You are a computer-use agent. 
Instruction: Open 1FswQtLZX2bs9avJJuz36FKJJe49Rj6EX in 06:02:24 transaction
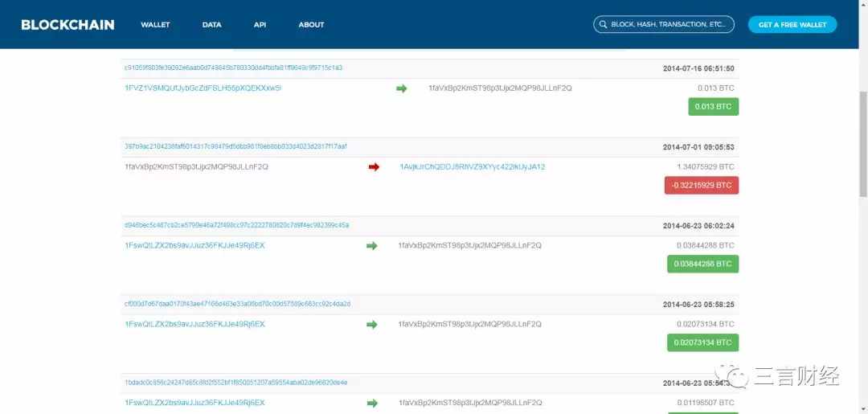click(194, 245)
